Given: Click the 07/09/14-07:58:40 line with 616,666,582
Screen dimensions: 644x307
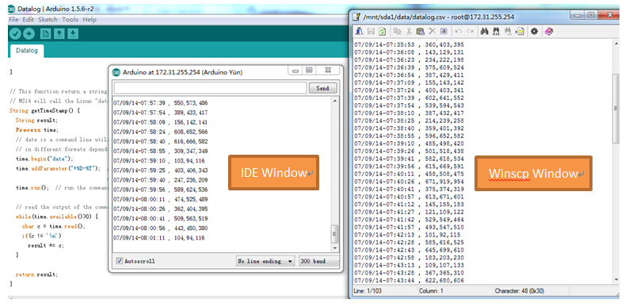Looking at the screenshot, I should (x=161, y=141).
